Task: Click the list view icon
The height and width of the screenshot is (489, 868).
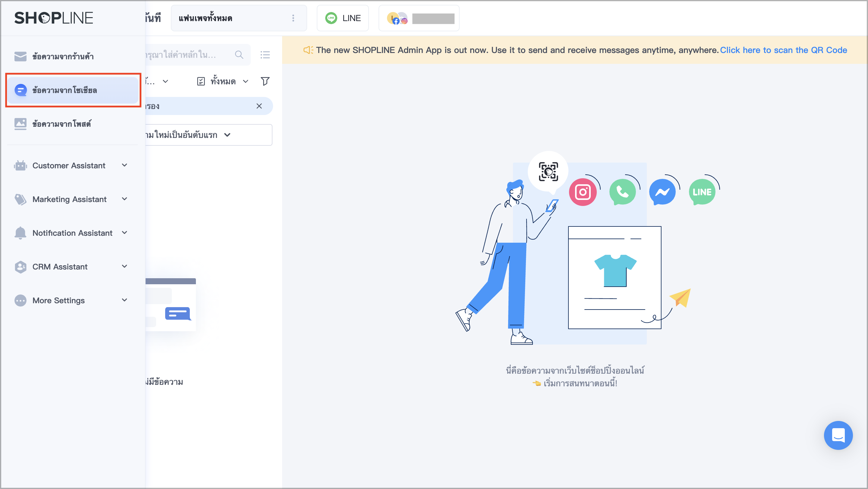Action: point(265,55)
